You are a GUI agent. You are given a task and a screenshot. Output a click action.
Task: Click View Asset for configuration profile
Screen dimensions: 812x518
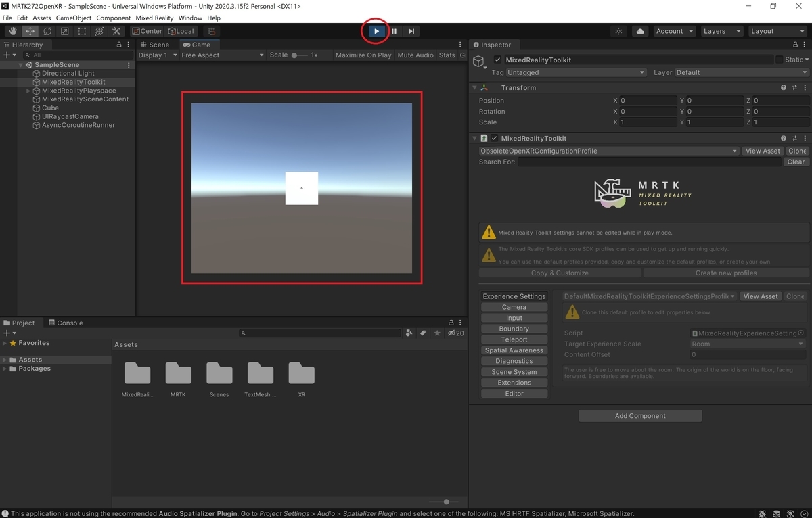click(x=763, y=151)
